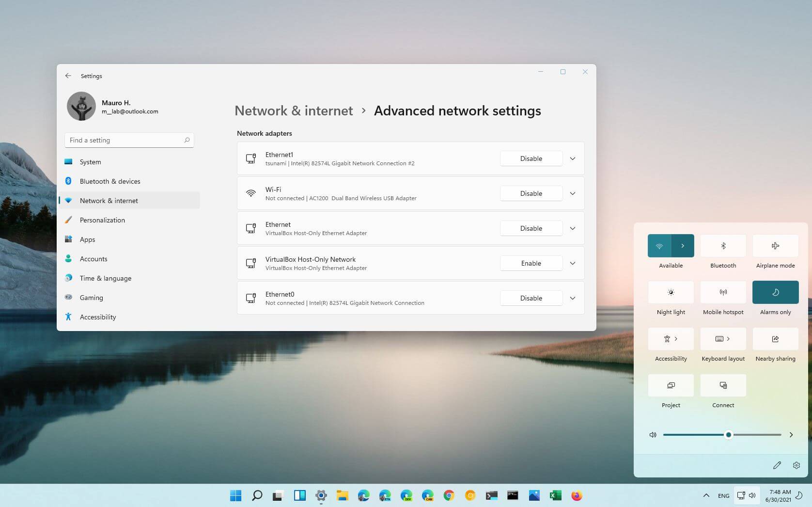The image size is (812, 507).
Task: Select Bluetooth & devices in Settings sidebar
Action: point(110,181)
